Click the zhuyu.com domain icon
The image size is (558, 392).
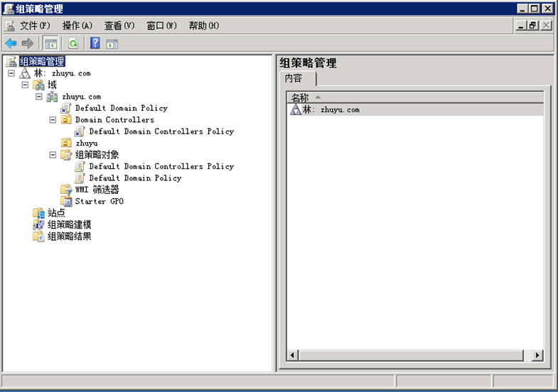[x=53, y=97]
